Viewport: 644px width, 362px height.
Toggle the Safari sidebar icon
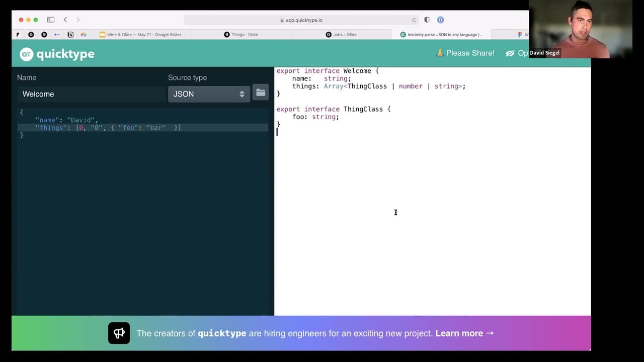coord(51,20)
